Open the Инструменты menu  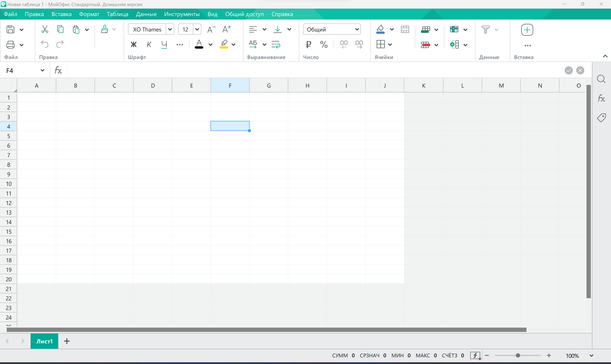[x=182, y=14]
